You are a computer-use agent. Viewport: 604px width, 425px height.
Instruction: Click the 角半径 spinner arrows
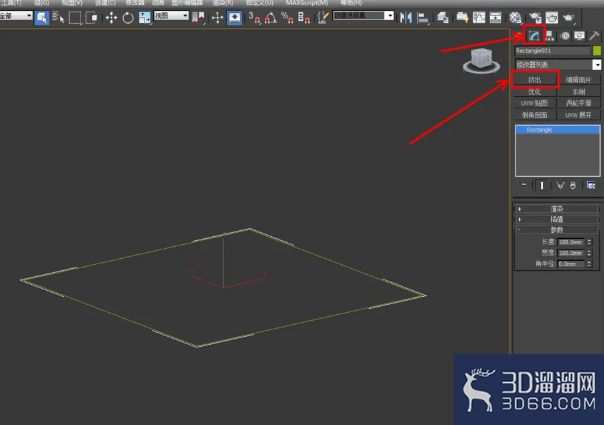tap(589, 264)
